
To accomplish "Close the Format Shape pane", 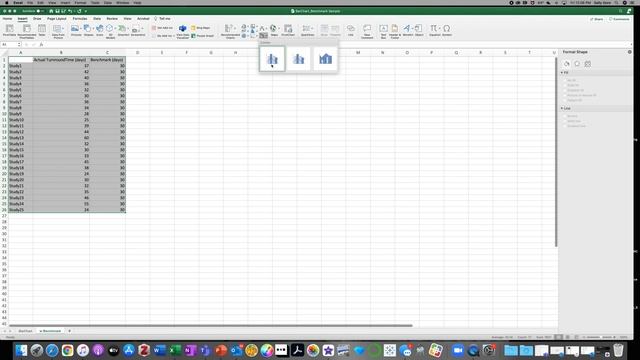I will [x=629, y=52].
